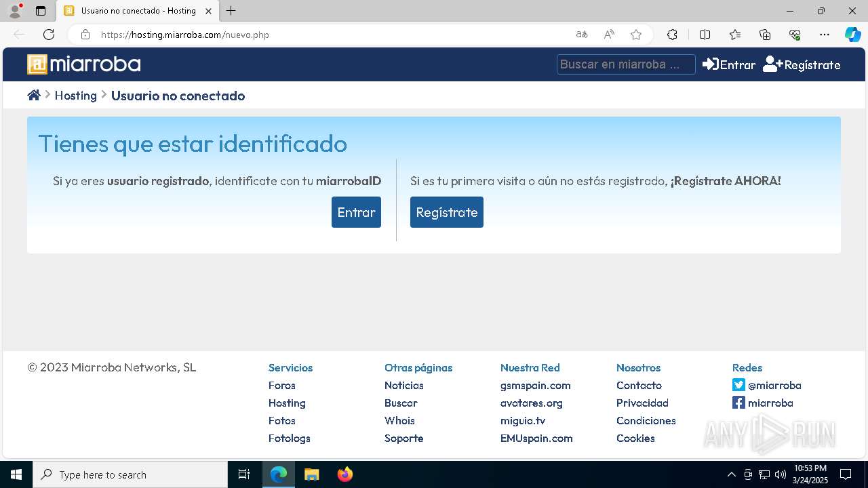This screenshot has height=488, width=868.
Task: Open the Facebook miarroba link
Action: [763, 403]
